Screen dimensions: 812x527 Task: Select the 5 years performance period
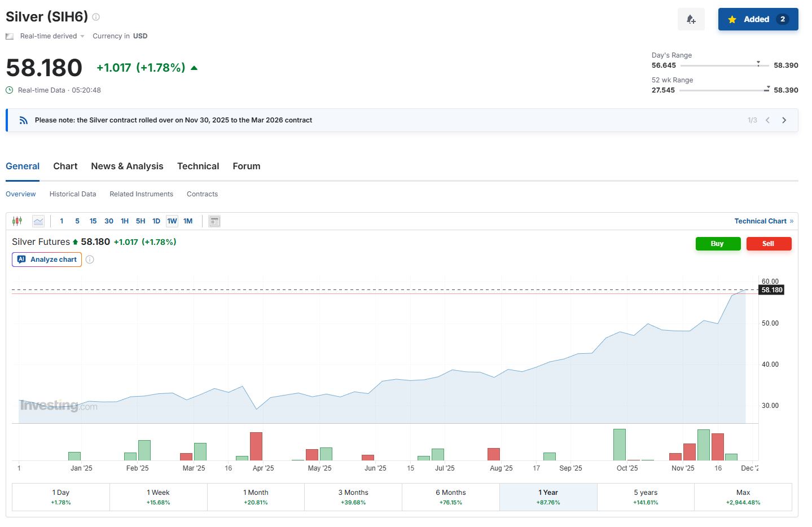(x=646, y=497)
